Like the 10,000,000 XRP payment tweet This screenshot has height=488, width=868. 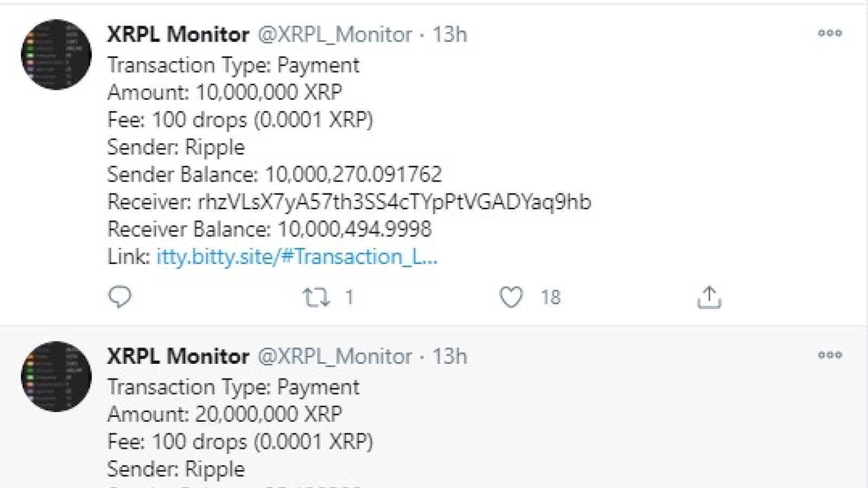511,297
